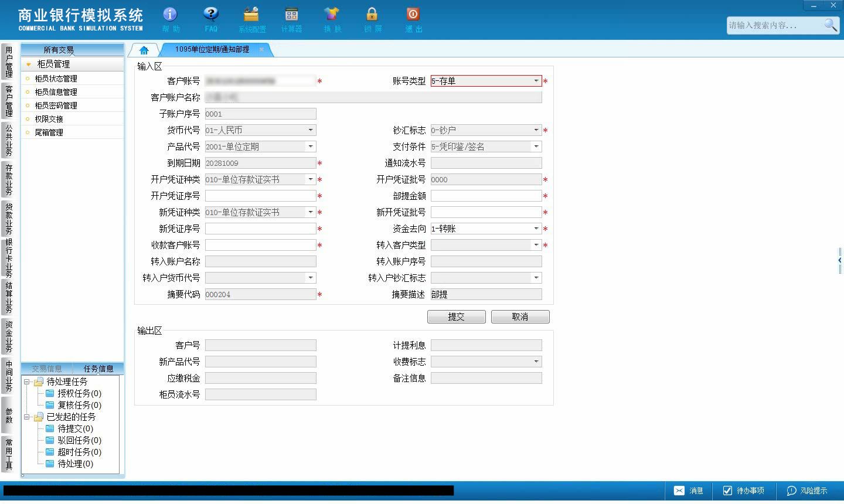This screenshot has width=844, height=504.
Task: Switch to the 贷款业务 side tab
Action: (9, 219)
